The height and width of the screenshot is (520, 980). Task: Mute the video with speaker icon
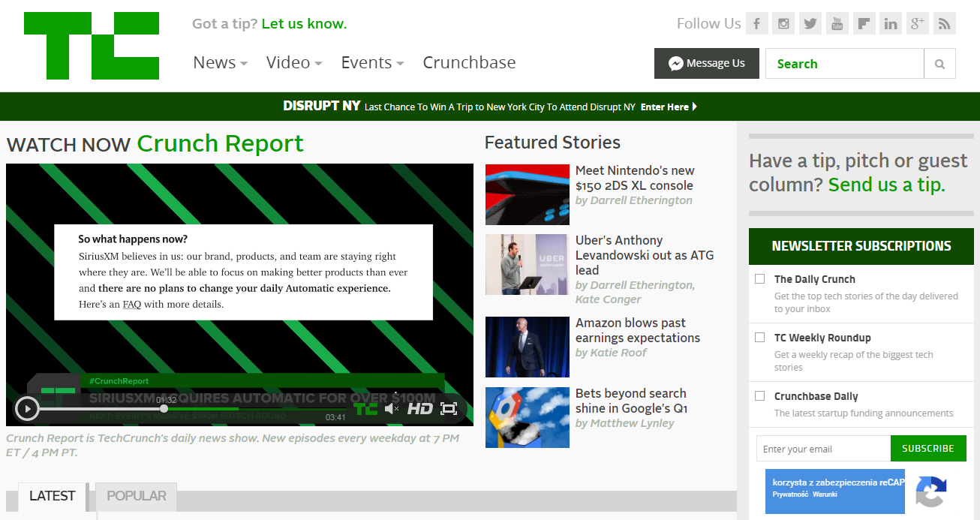tap(391, 408)
